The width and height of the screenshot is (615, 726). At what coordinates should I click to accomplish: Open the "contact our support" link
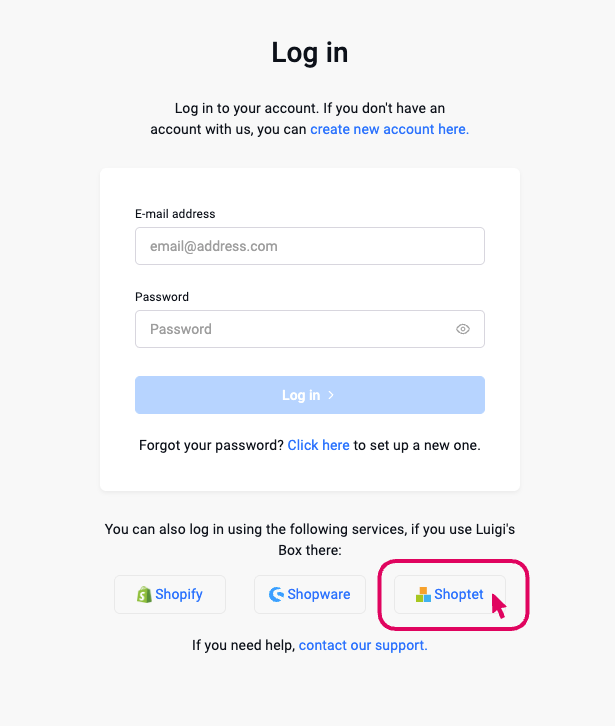363,645
